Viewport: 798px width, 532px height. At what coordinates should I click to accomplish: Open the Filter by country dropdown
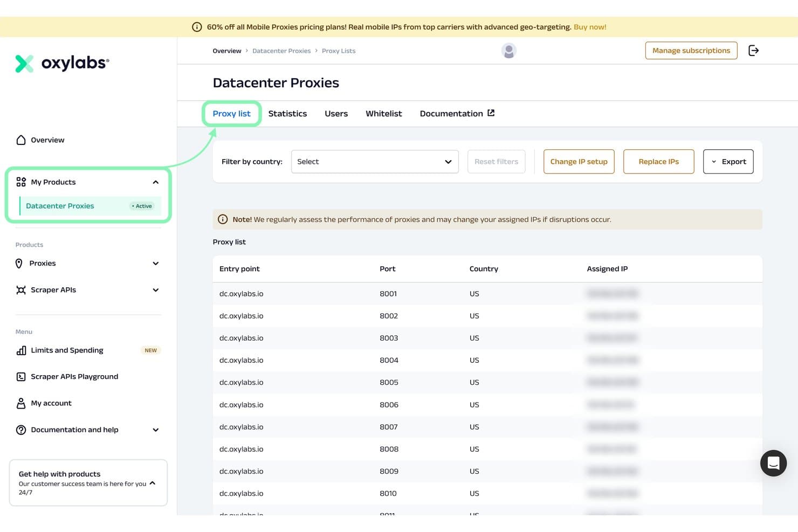(375, 162)
